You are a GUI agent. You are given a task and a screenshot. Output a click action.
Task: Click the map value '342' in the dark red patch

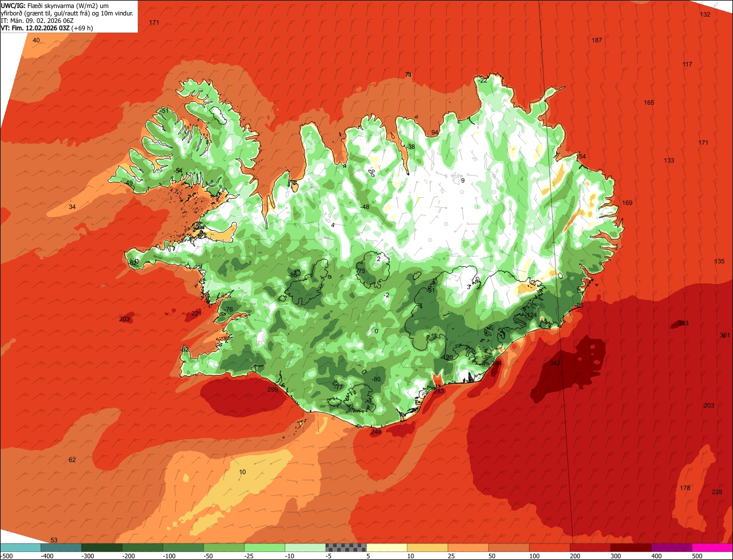pyautogui.click(x=554, y=363)
